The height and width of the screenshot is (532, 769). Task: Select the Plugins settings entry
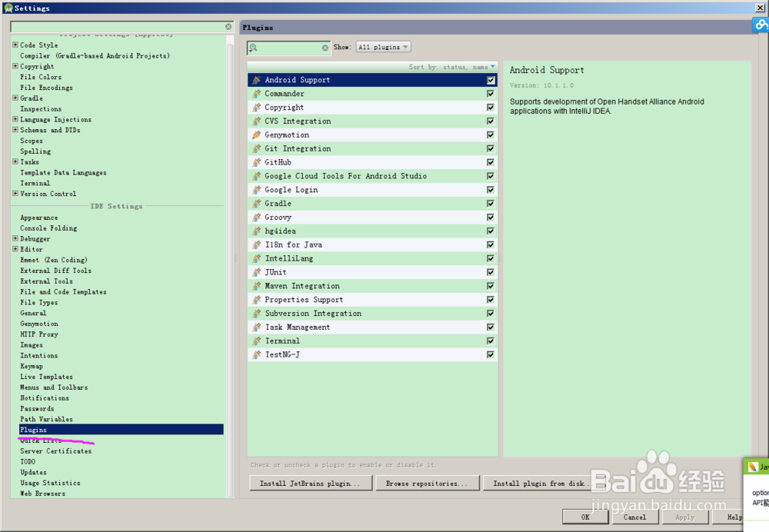(x=122, y=430)
